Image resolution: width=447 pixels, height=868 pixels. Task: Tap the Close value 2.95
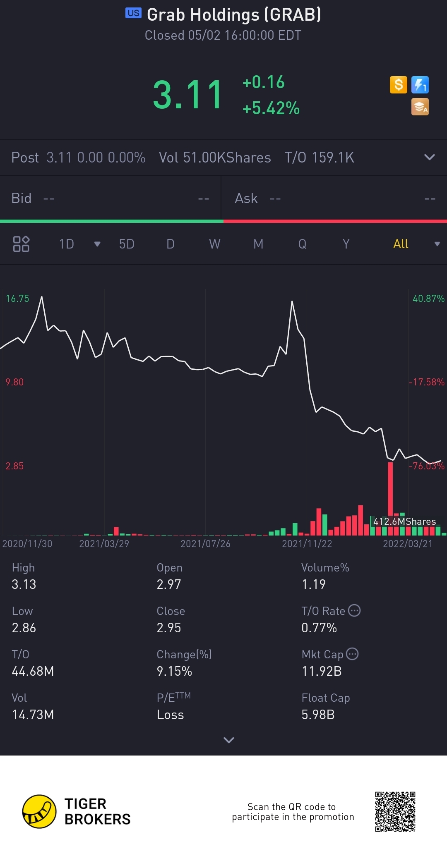(x=169, y=628)
